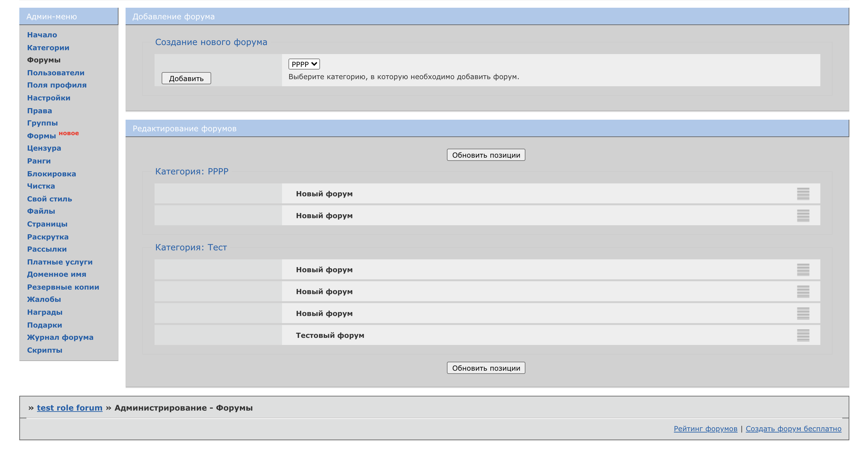Click first Новый форум name under Категория: Тест
This screenshot has height=464, width=868.
(324, 270)
